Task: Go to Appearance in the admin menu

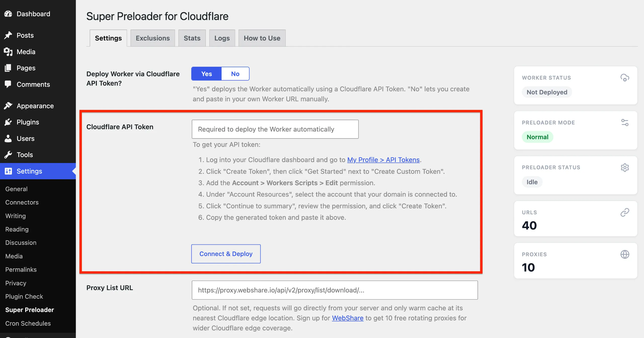Action: 38,106
